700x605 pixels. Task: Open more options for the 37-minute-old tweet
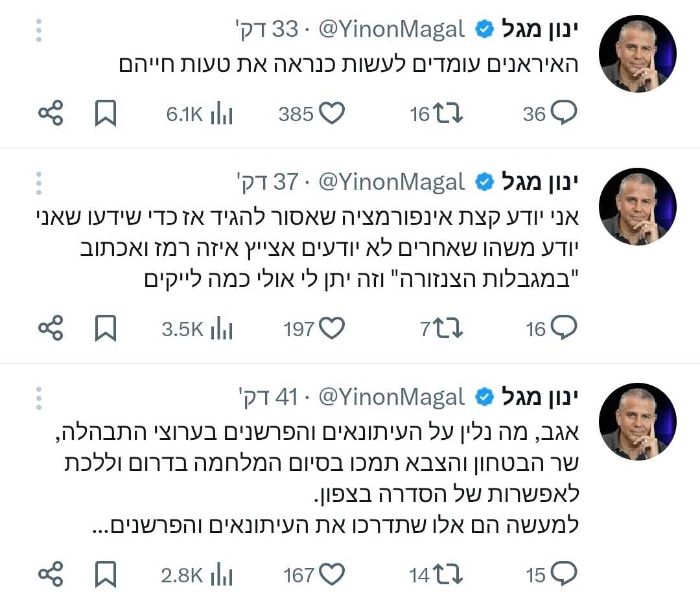click(x=39, y=183)
